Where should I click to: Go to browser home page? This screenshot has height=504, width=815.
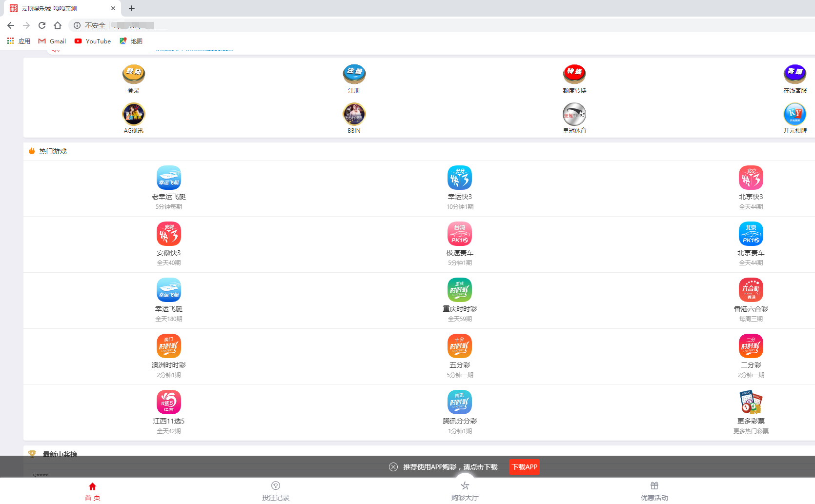click(58, 25)
